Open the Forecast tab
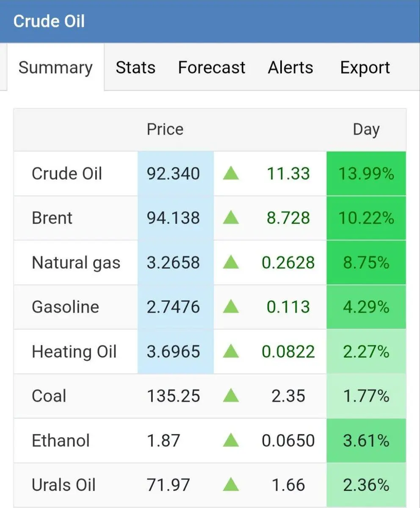The image size is (420, 508). [x=212, y=68]
